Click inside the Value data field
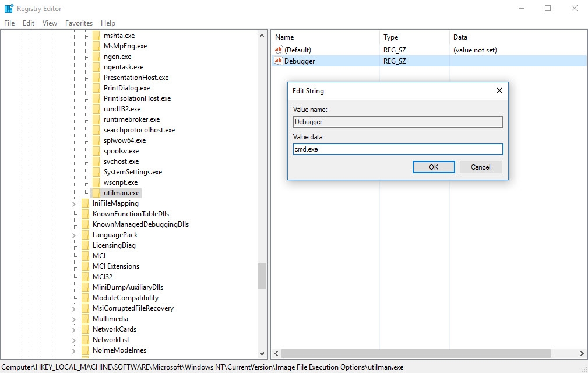The height and width of the screenshot is (373, 588). pyautogui.click(x=397, y=149)
